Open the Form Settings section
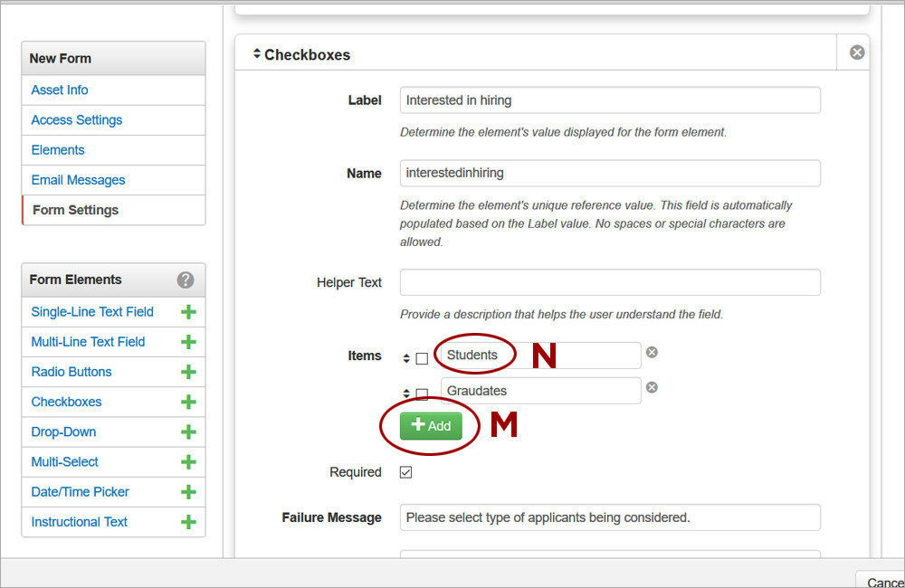 (x=75, y=210)
